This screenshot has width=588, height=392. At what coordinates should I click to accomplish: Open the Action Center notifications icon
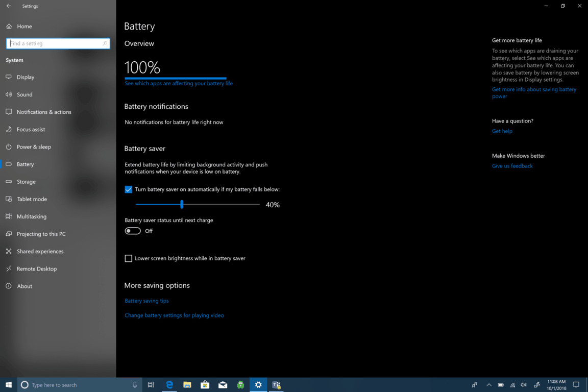(x=576, y=385)
